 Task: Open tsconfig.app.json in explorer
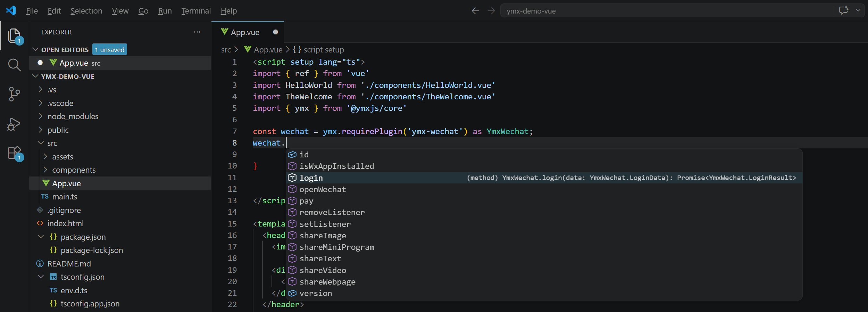click(120, 304)
